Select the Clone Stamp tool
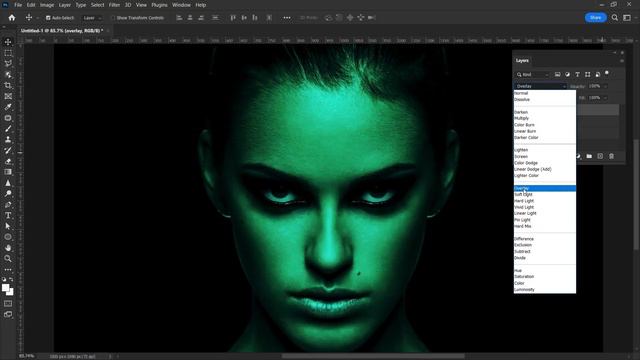Screen dimensions: 640x360 point(8,140)
